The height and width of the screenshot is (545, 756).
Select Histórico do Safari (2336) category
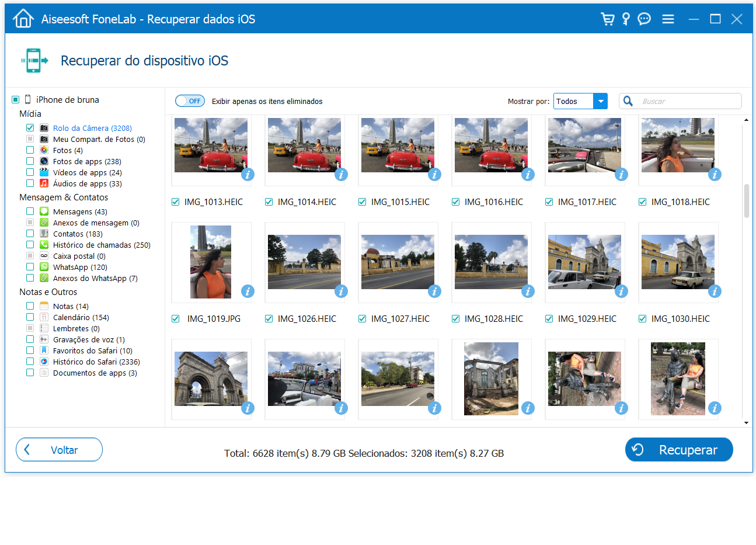(96, 362)
